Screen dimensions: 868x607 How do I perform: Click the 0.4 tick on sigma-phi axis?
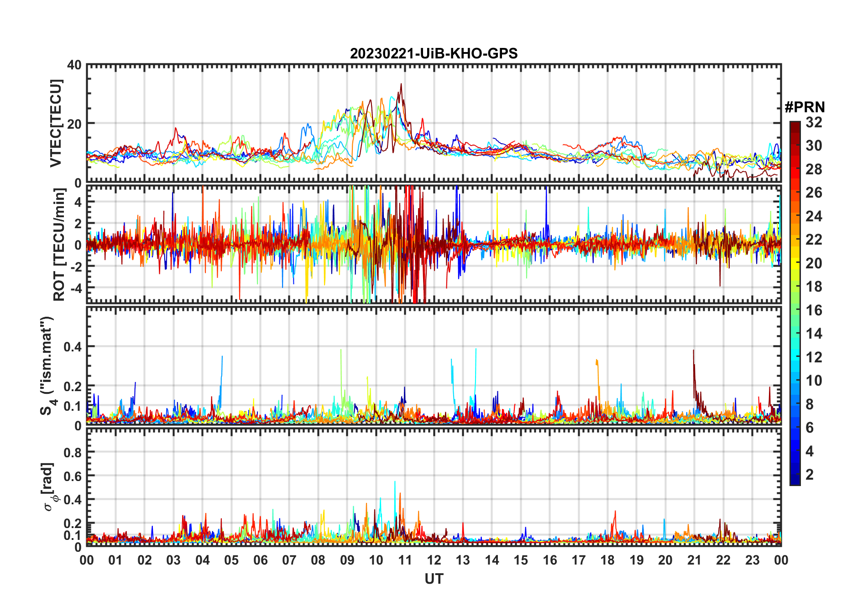click(73, 500)
